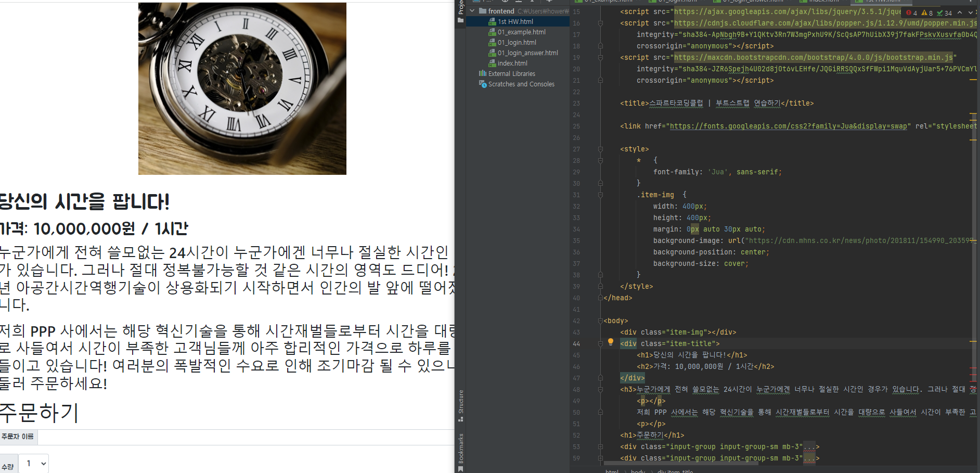Click the yellow intention lightbulb on line 44
The height and width of the screenshot is (473, 980).
click(611, 342)
